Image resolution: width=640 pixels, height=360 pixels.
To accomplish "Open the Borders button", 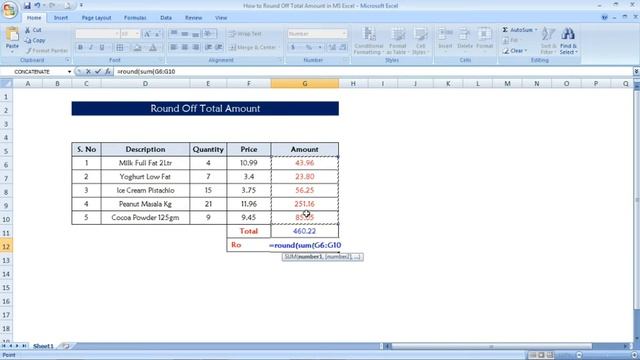I will point(120,48).
